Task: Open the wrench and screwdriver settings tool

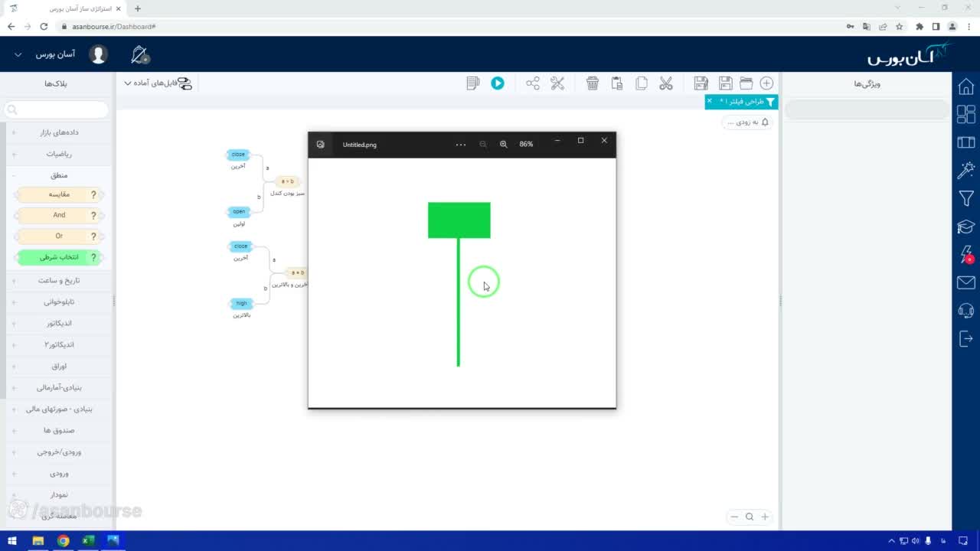Action: click(x=557, y=83)
